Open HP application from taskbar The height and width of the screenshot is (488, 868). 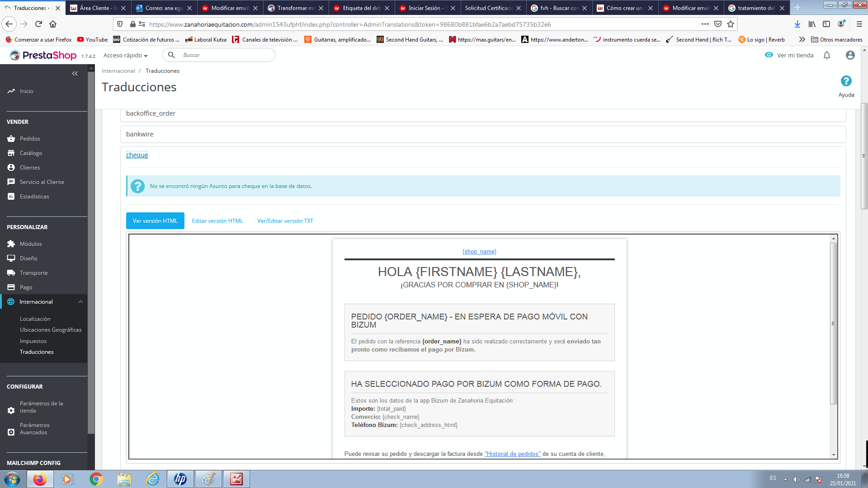[180, 479]
